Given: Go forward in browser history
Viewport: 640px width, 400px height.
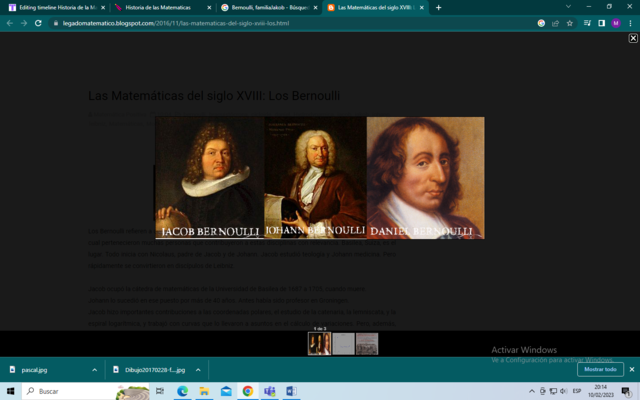Looking at the screenshot, I should point(24,23).
